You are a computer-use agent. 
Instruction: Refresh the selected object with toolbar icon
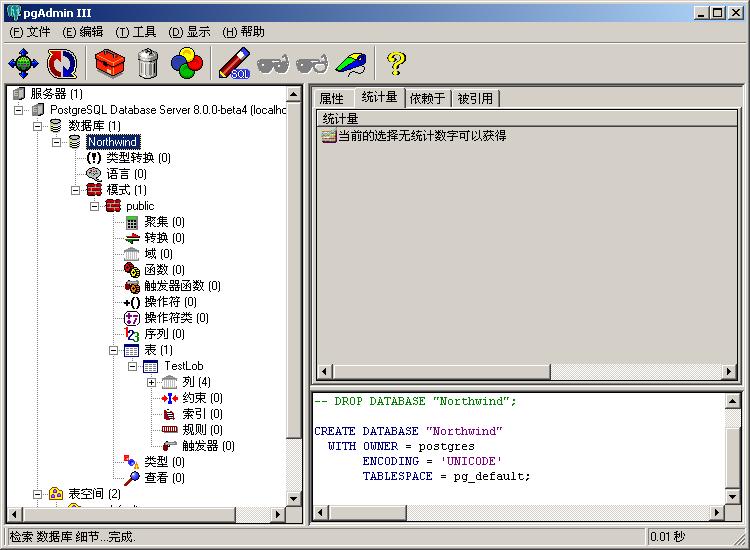pyautogui.click(x=62, y=63)
